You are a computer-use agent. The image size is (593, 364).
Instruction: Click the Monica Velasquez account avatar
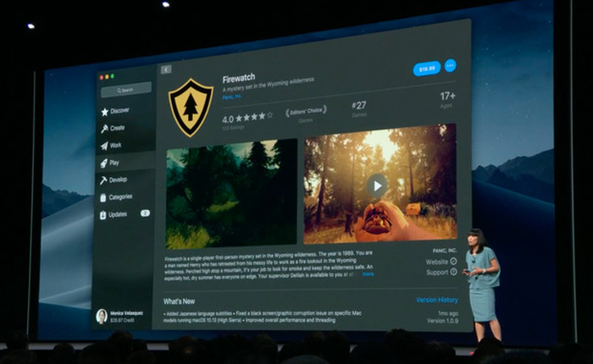click(102, 317)
